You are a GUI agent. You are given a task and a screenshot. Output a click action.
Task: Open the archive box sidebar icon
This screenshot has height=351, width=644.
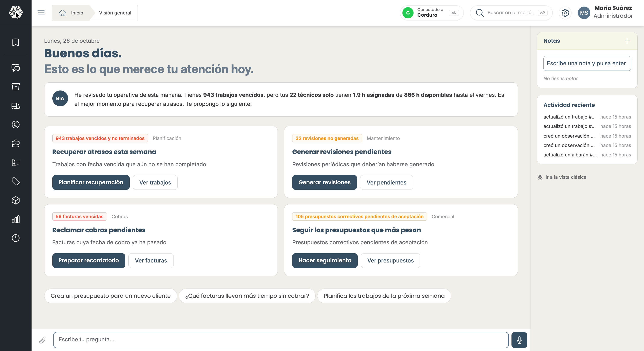coord(16,87)
